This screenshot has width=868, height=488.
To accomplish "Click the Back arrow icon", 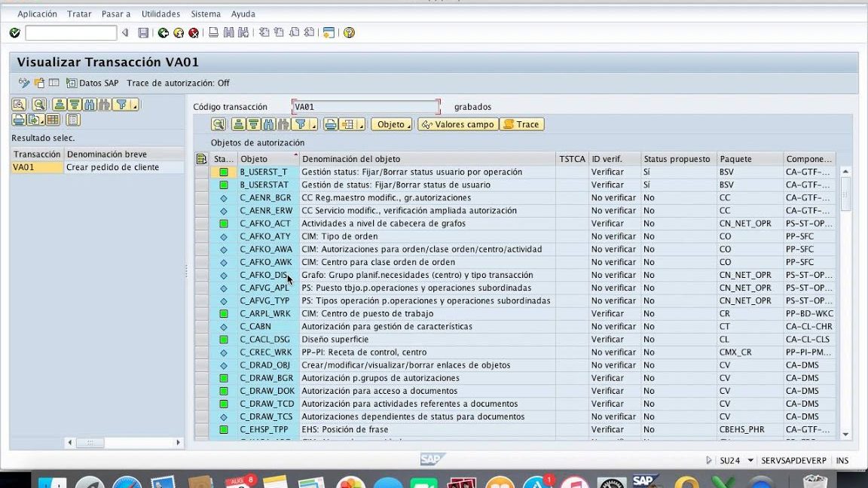I will (x=164, y=33).
